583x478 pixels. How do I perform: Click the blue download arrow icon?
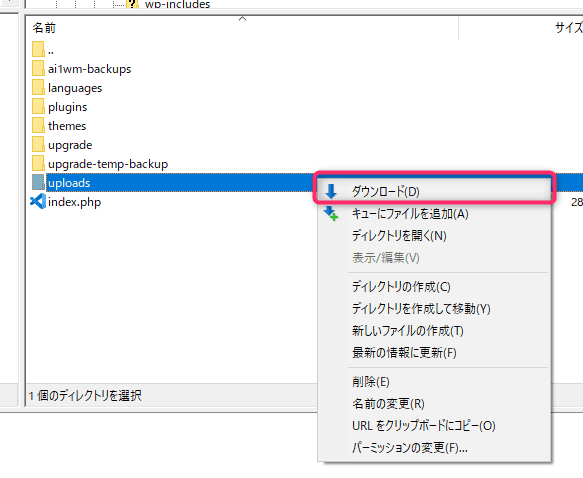331,192
